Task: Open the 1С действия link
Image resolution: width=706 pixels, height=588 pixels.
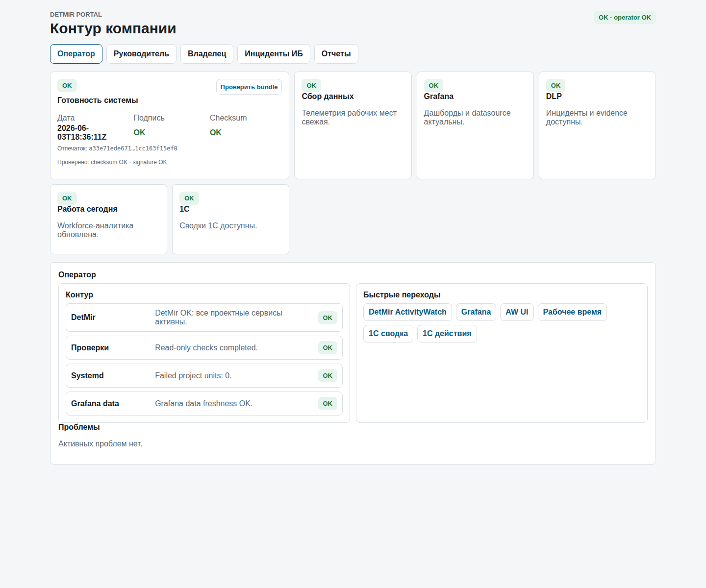Action: pyautogui.click(x=447, y=334)
